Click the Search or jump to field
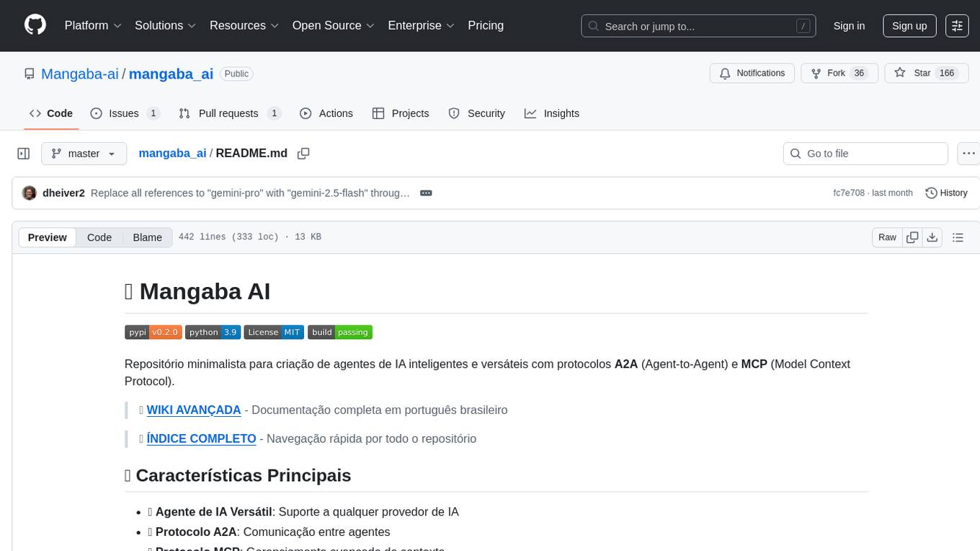 tap(698, 26)
